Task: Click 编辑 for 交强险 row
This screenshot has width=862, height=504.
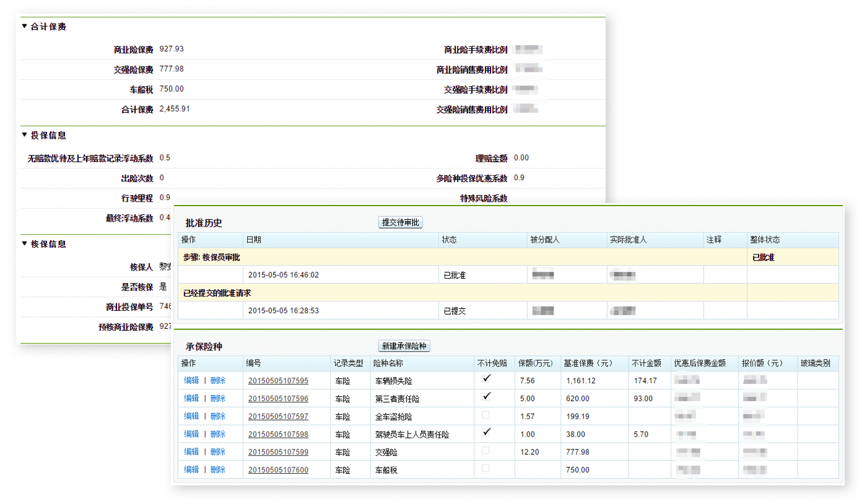Action: tap(191, 452)
